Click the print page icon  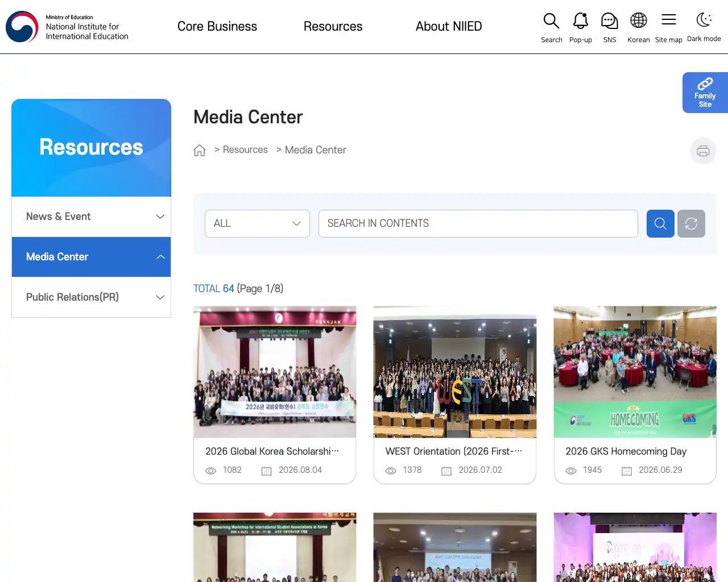pos(703,151)
